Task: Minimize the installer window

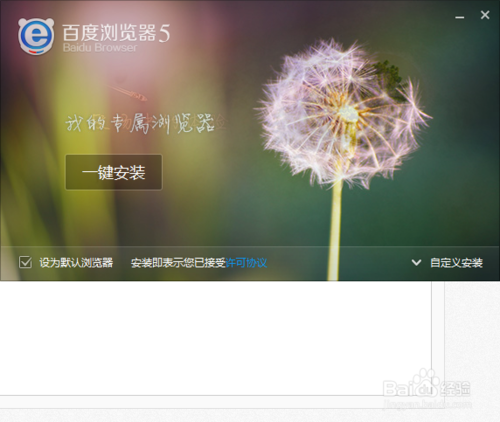Action: [x=460, y=17]
